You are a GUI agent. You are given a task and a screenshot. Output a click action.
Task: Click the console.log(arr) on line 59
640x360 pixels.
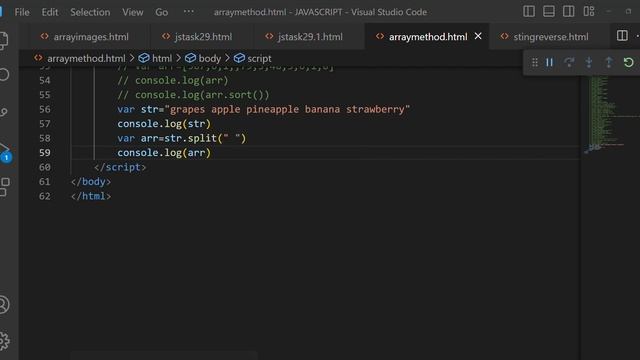164,153
